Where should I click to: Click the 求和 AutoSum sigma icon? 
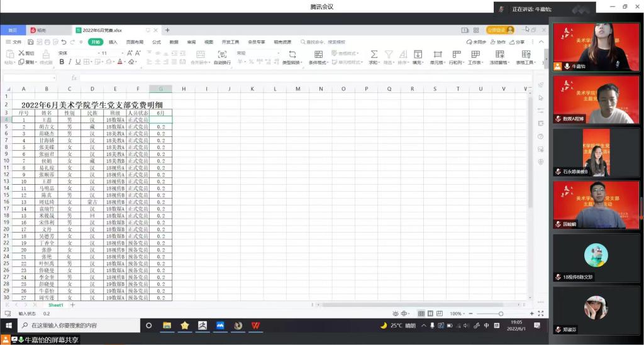(374, 55)
